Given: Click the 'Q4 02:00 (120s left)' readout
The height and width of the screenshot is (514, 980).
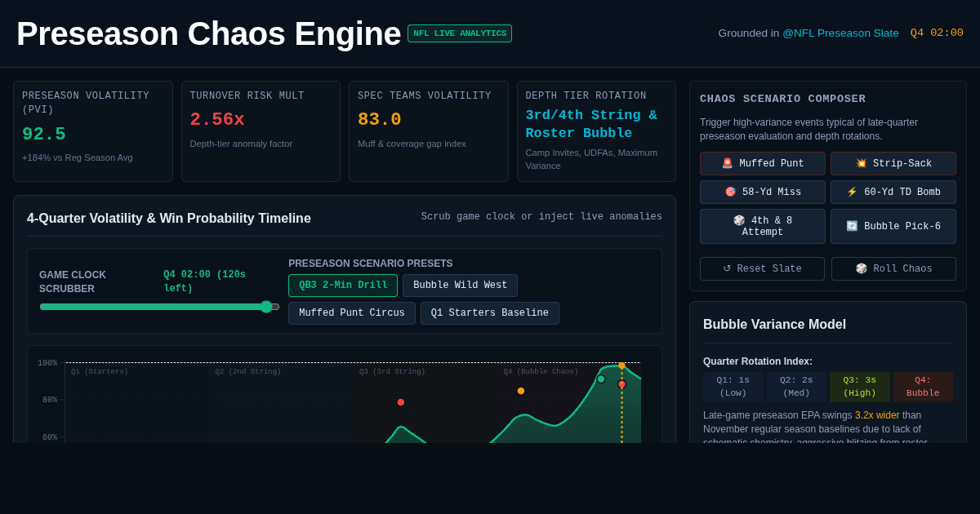Looking at the screenshot, I should click(205, 281).
